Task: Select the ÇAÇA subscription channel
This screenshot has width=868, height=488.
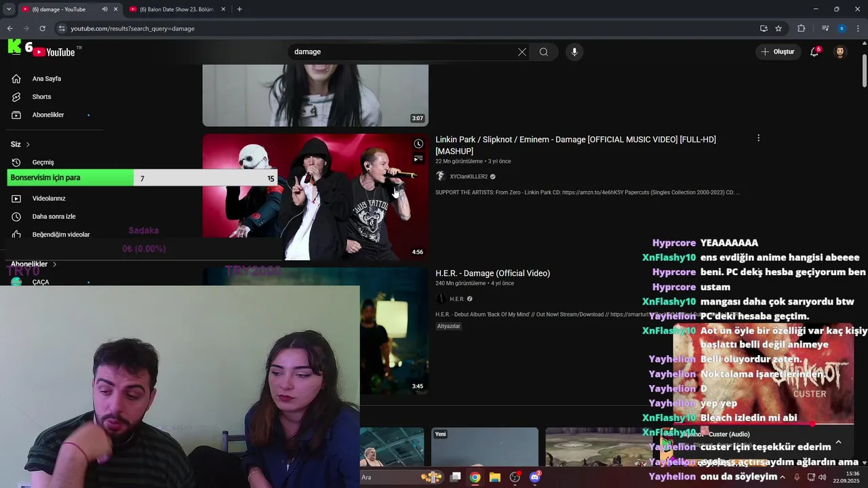Action: point(41,282)
